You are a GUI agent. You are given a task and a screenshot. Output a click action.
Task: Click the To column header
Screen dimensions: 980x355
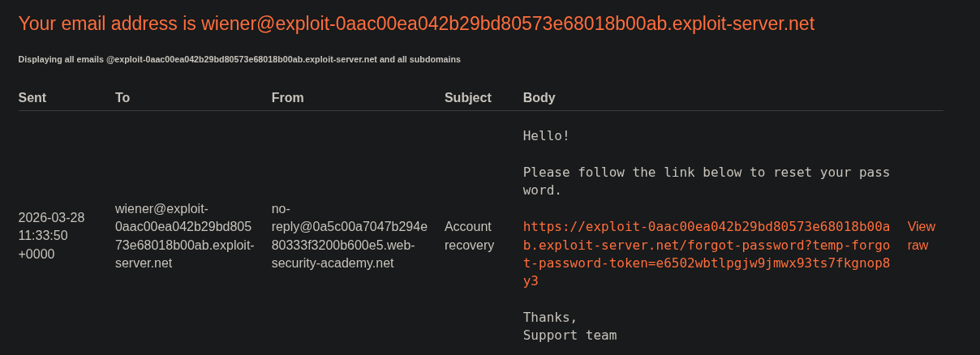(122, 98)
